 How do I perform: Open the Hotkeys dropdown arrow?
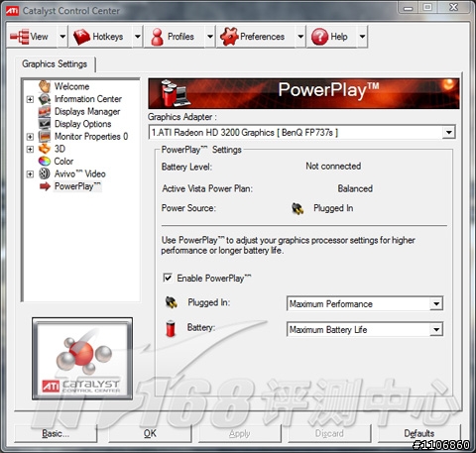pos(138,37)
